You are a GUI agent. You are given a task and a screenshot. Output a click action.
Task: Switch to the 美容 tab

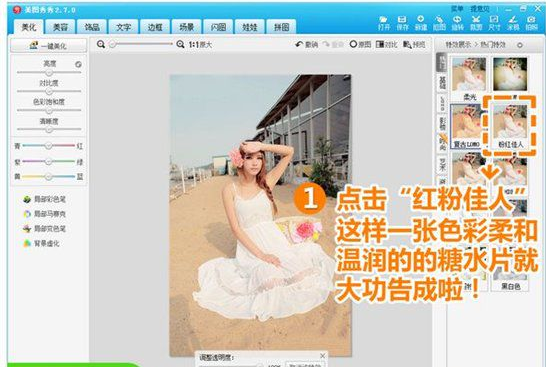click(60, 27)
